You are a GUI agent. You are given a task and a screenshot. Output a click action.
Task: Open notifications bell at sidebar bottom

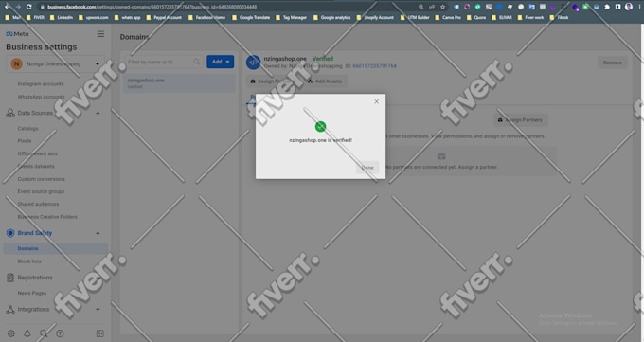(x=27, y=333)
